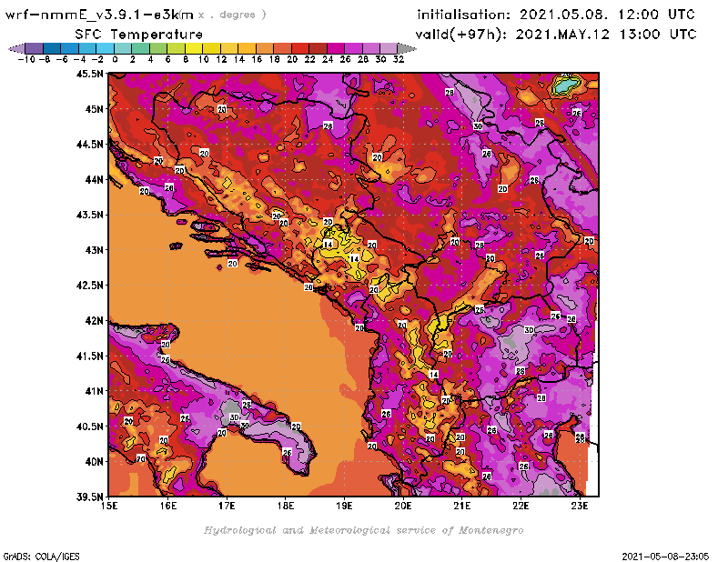728x562 pixels.
Task: Click the 2021-05-08-23:05 timestamp
Action: pos(665,557)
